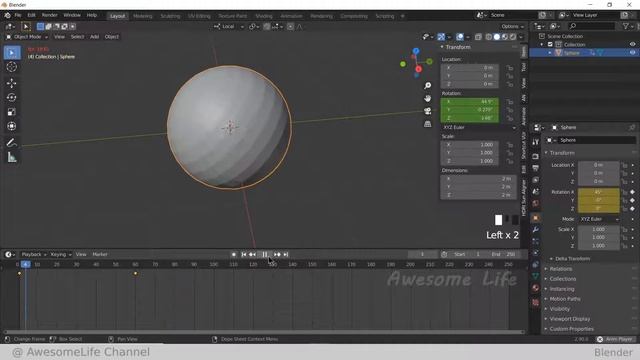Open the View Layer properties tab icon
640x360 pixels.
[x=536, y=180]
